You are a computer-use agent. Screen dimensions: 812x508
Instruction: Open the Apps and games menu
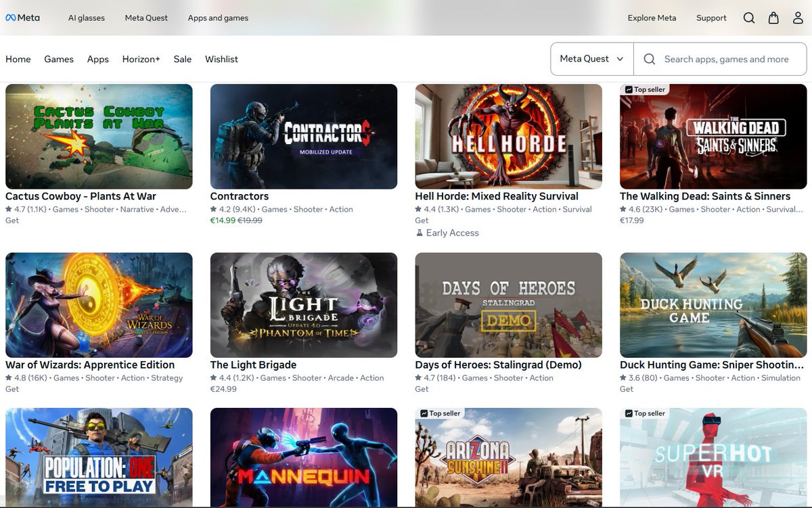click(218, 18)
